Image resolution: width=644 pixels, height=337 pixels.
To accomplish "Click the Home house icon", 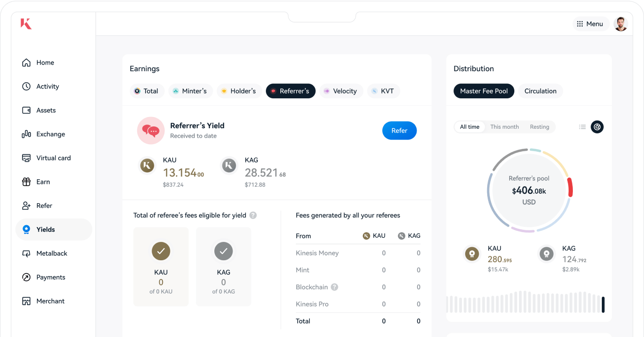I will tap(26, 63).
